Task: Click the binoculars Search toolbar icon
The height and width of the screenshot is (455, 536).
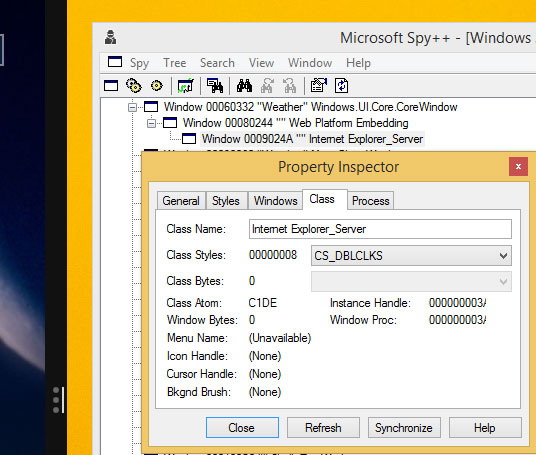Action: [x=244, y=85]
